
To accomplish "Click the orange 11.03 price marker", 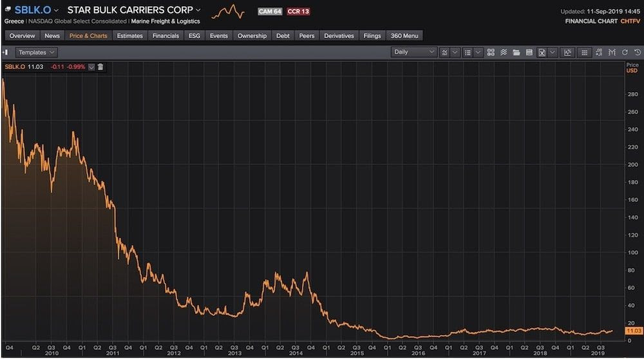I will pyautogui.click(x=633, y=331).
